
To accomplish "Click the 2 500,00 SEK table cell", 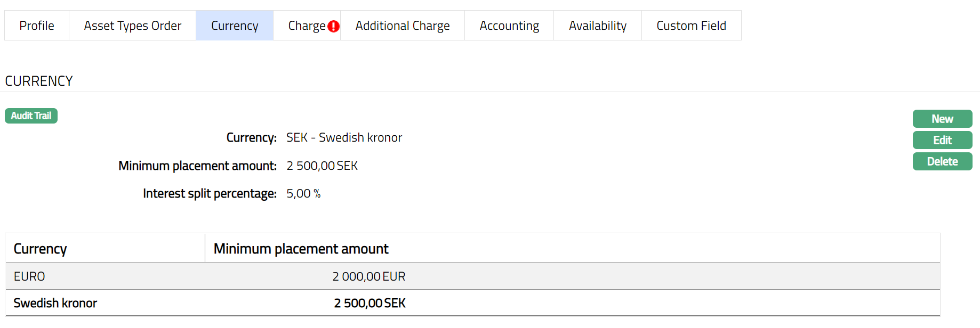I will (x=369, y=303).
